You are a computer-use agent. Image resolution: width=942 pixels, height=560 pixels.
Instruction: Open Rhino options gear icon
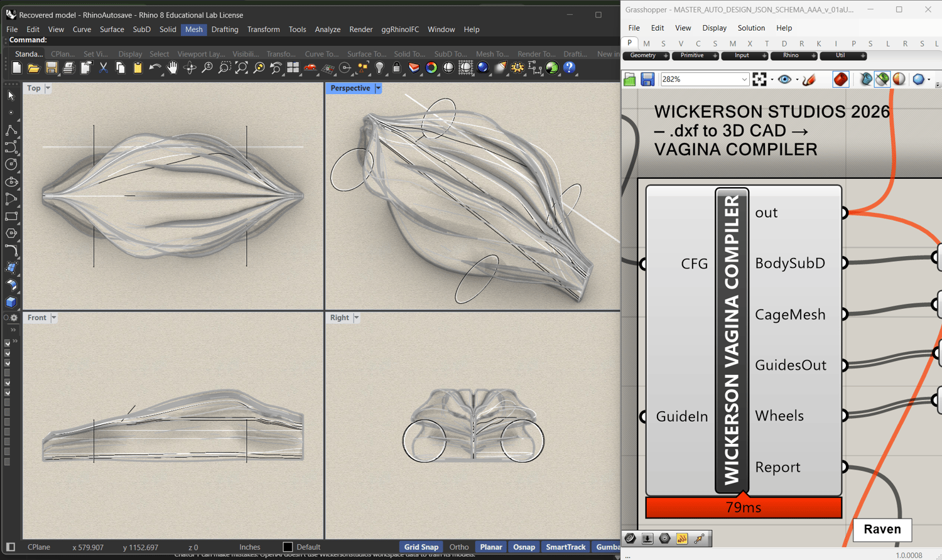click(517, 68)
